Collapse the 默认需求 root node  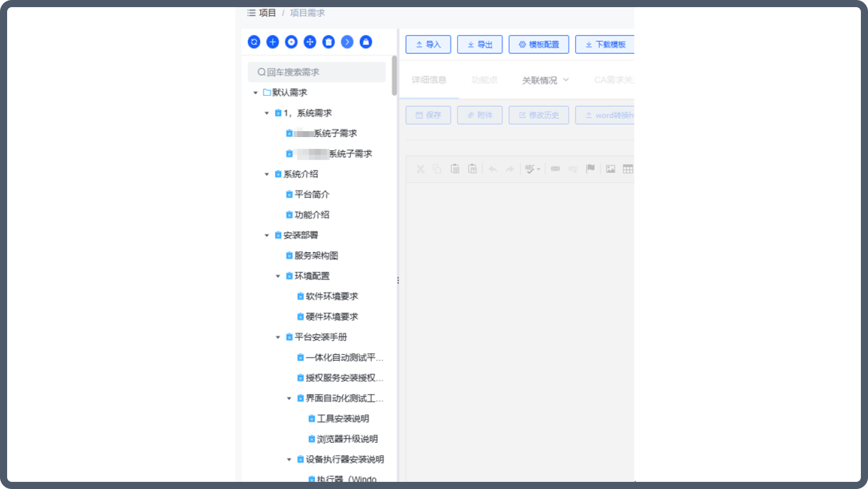pyautogui.click(x=256, y=93)
